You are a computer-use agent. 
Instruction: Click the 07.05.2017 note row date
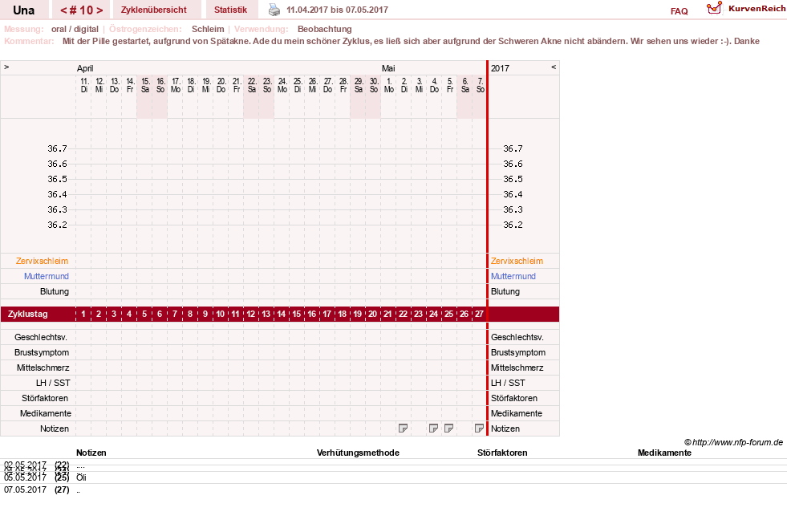[x=25, y=489]
